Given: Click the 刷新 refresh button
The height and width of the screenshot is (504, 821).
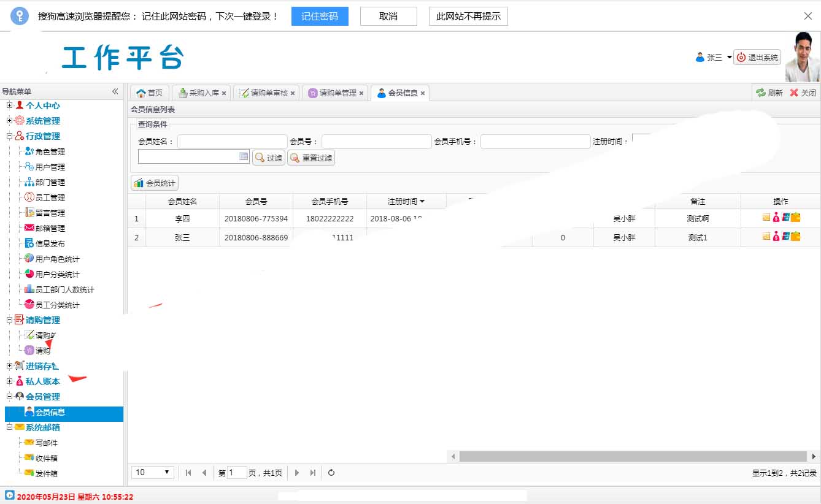Looking at the screenshot, I should coord(769,93).
